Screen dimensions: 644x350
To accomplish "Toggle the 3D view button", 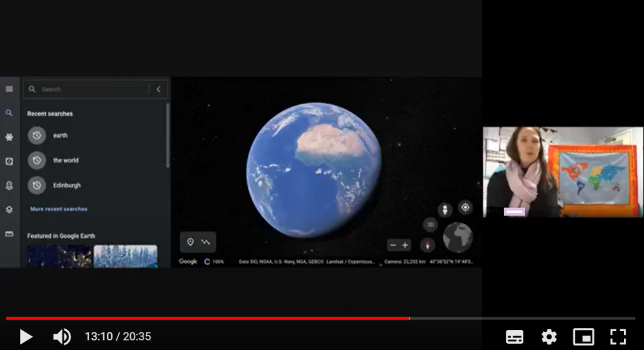I will pyautogui.click(x=430, y=224).
